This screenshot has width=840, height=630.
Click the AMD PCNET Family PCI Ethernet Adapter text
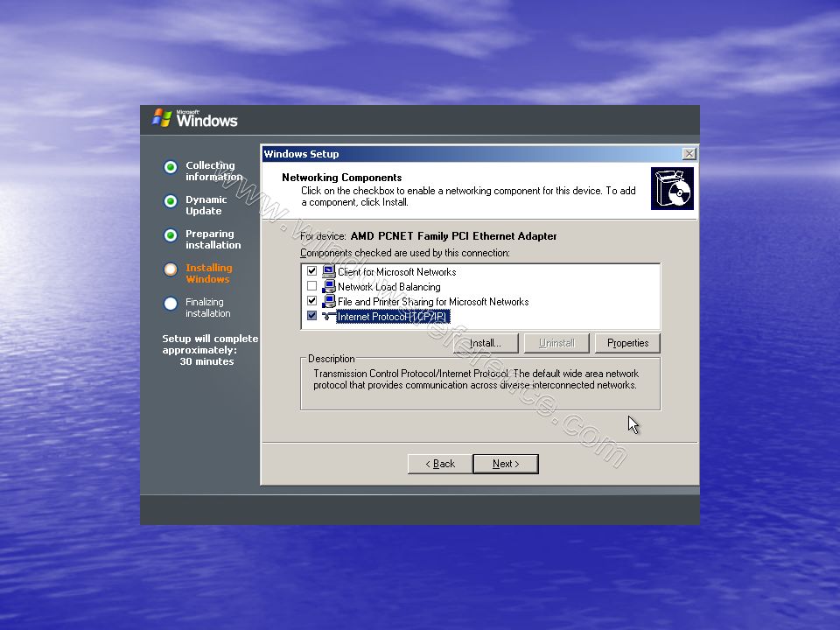453,236
